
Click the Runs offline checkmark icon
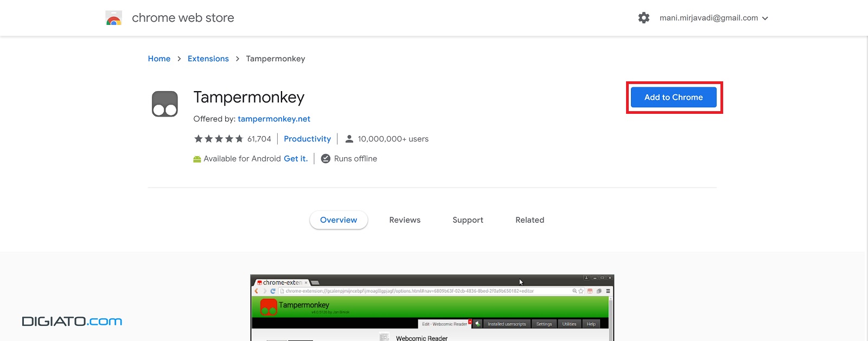click(x=325, y=159)
